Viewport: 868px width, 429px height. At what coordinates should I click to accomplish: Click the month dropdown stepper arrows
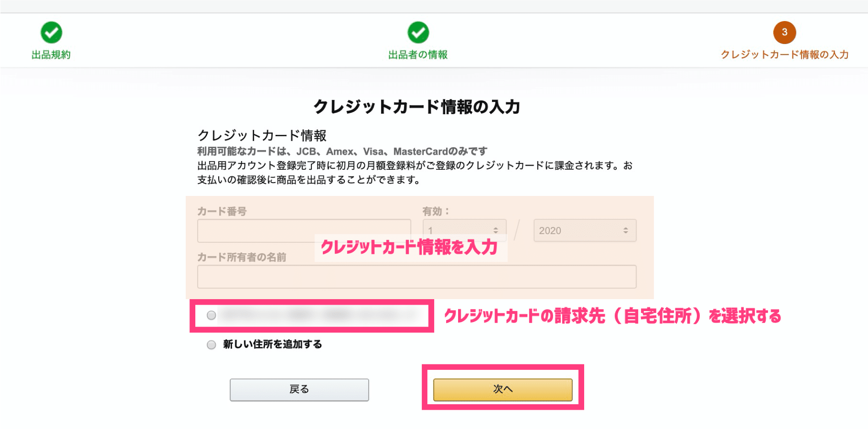click(496, 230)
